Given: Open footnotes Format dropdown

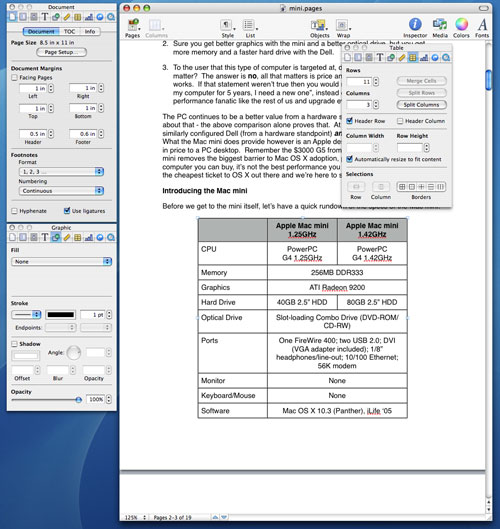Looking at the screenshot, I should coord(61,172).
